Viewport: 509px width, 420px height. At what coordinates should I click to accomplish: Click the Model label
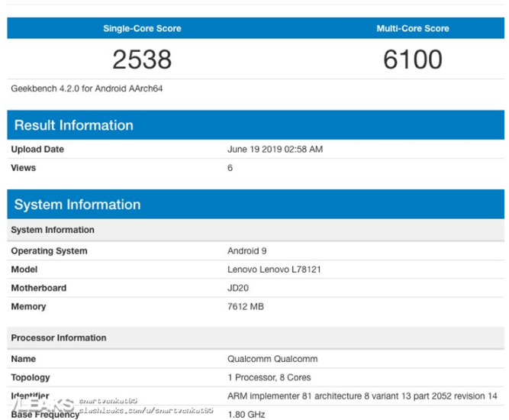click(x=24, y=270)
